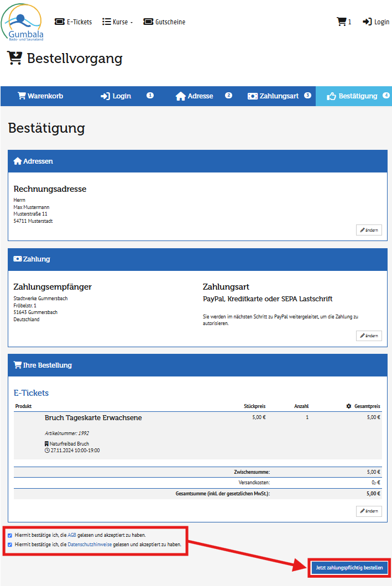Click the E-Tickets ticket icon
This screenshot has width=392, height=586.
(59, 22)
